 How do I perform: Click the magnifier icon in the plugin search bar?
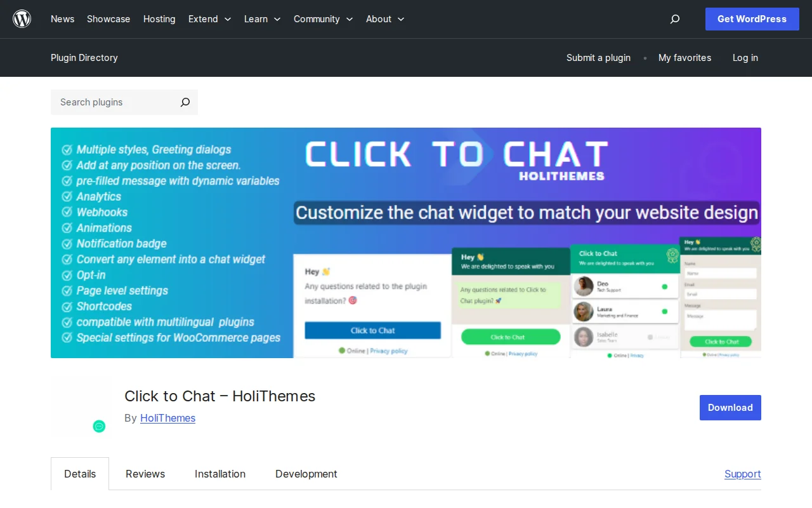pos(185,102)
